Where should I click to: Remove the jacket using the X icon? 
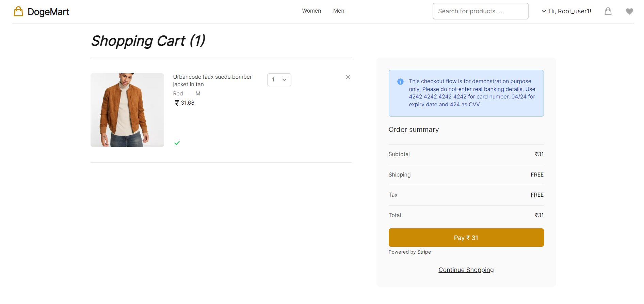click(348, 77)
